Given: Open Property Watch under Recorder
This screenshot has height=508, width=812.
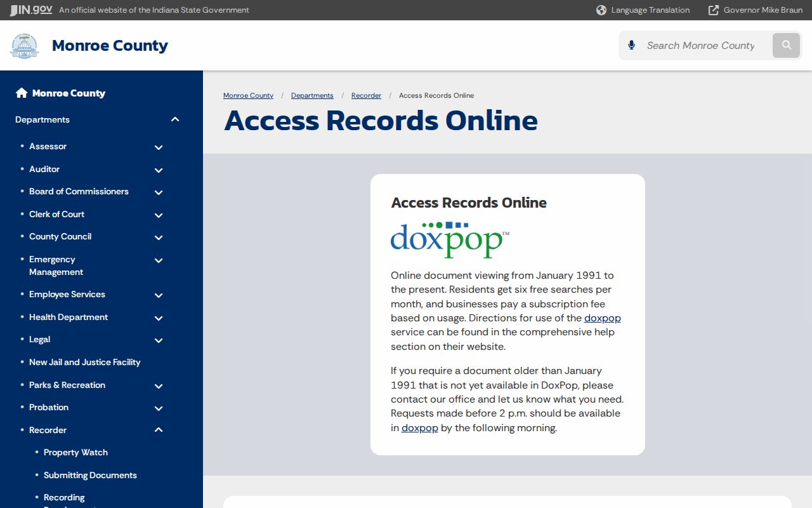Looking at the screenshot, I should 75,452.
